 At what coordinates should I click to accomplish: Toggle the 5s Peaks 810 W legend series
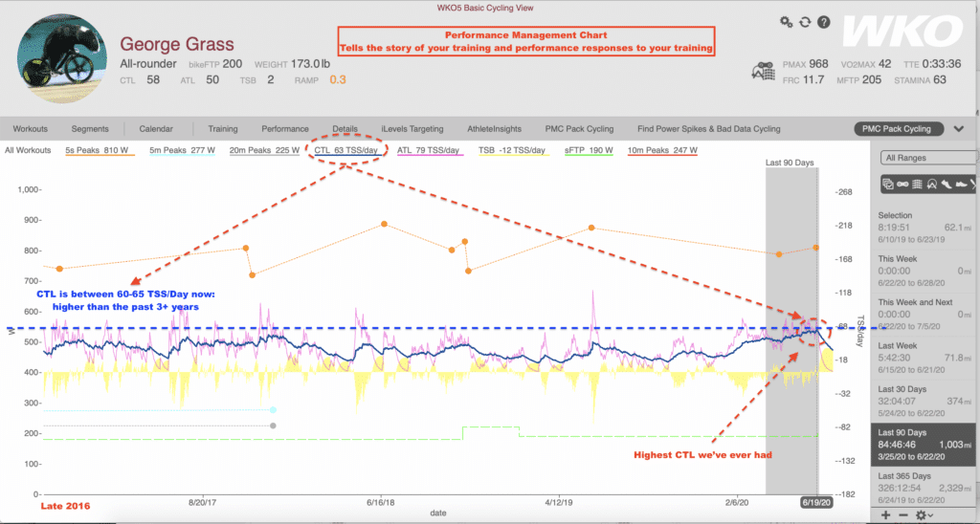point(97,150)
